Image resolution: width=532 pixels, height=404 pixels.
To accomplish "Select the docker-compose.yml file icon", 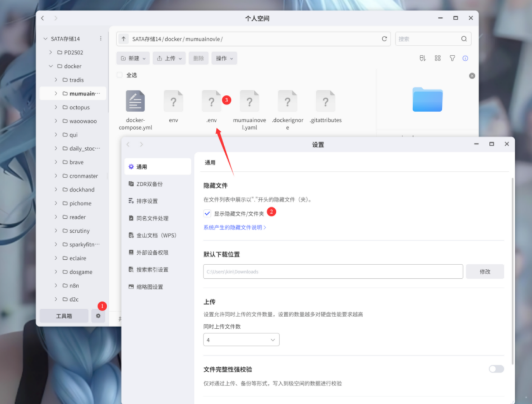I will click(135, 102).
